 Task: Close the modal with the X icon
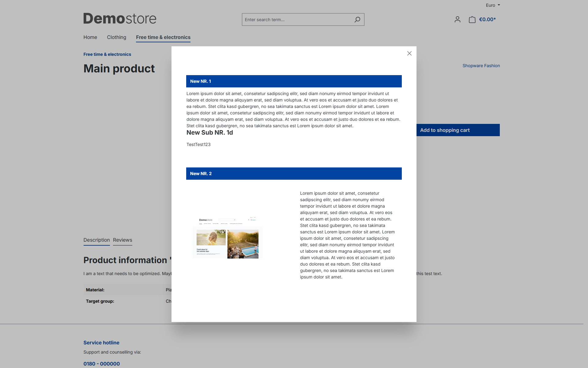pos(409,53)
